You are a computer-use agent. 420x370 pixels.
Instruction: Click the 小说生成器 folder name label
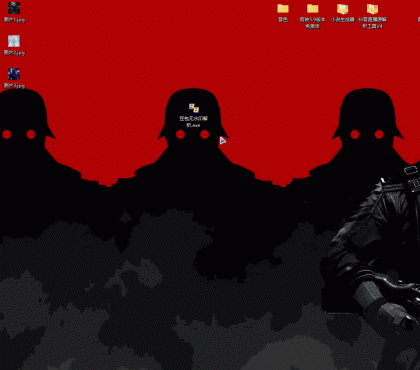pos(343,20)
